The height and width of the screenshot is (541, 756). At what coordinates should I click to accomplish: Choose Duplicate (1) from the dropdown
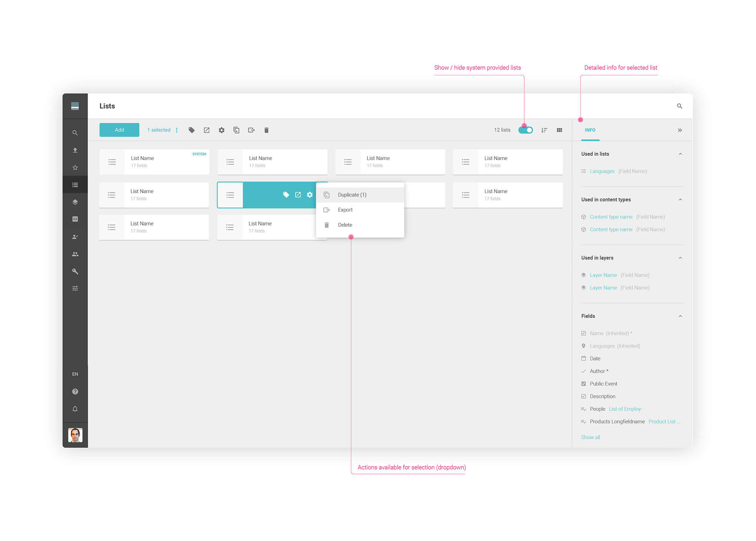point(360,195)
